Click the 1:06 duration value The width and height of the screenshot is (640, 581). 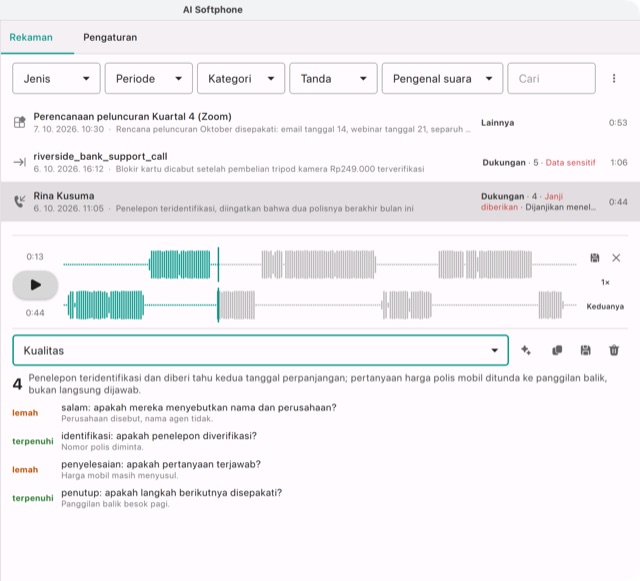[619, 163]
